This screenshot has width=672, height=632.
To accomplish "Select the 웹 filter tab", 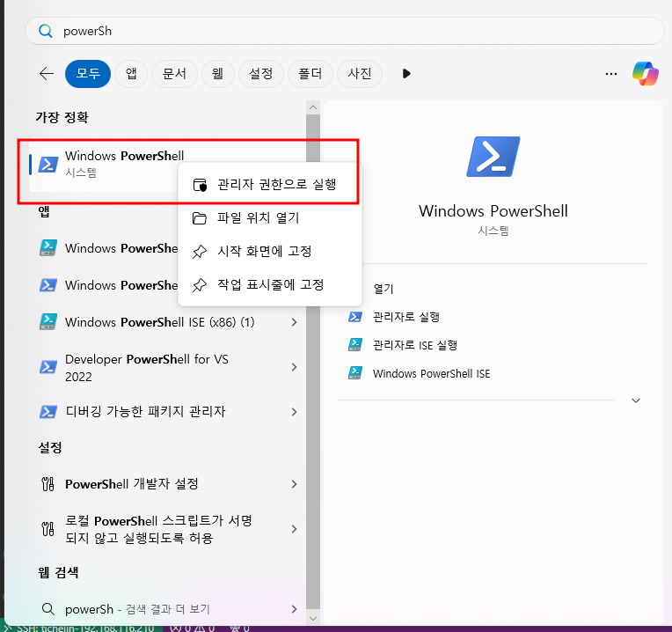I will [218, 74].
